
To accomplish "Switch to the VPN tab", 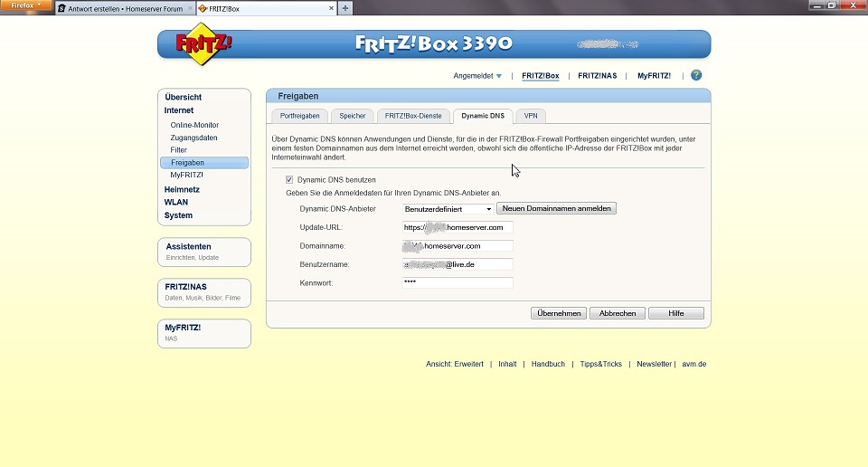I will click(531, 116).
